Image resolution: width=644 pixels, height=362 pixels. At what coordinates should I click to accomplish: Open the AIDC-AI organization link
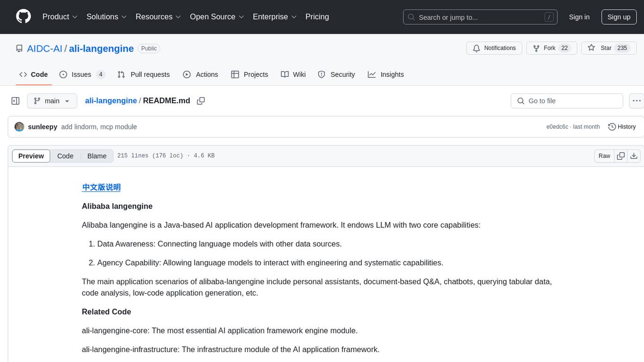click(45, 48)
